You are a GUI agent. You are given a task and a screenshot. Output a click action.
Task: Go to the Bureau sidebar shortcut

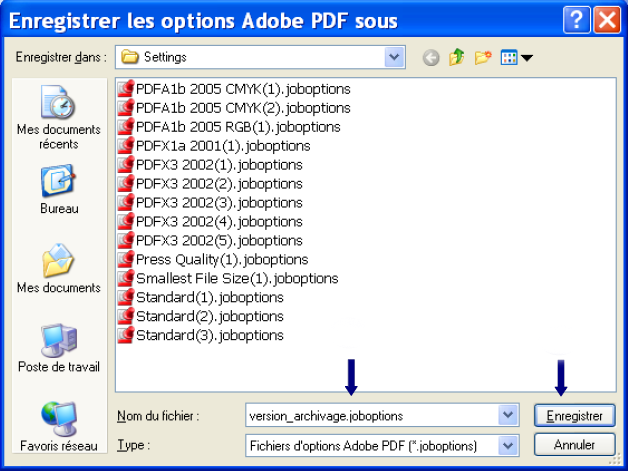58,189
